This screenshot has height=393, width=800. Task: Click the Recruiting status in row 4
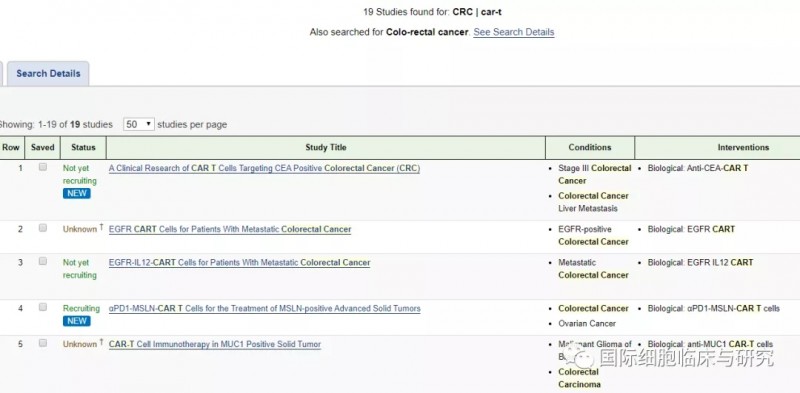[x=81, y=309]
